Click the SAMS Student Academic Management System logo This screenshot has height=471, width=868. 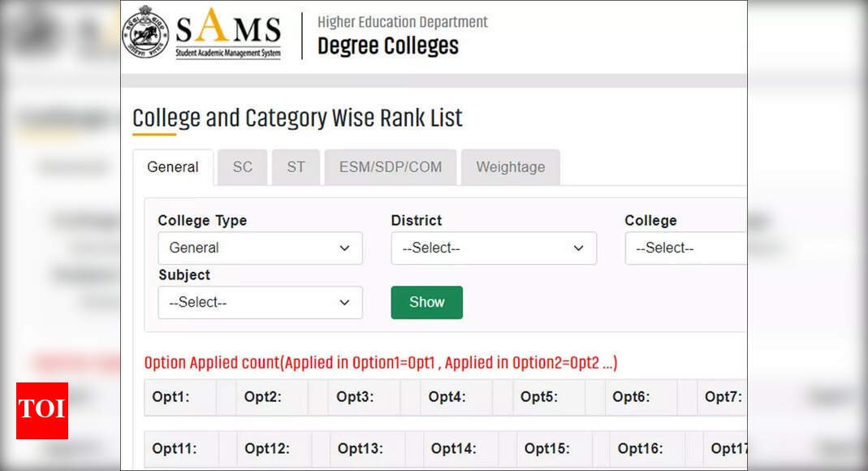tap(228, 33)
